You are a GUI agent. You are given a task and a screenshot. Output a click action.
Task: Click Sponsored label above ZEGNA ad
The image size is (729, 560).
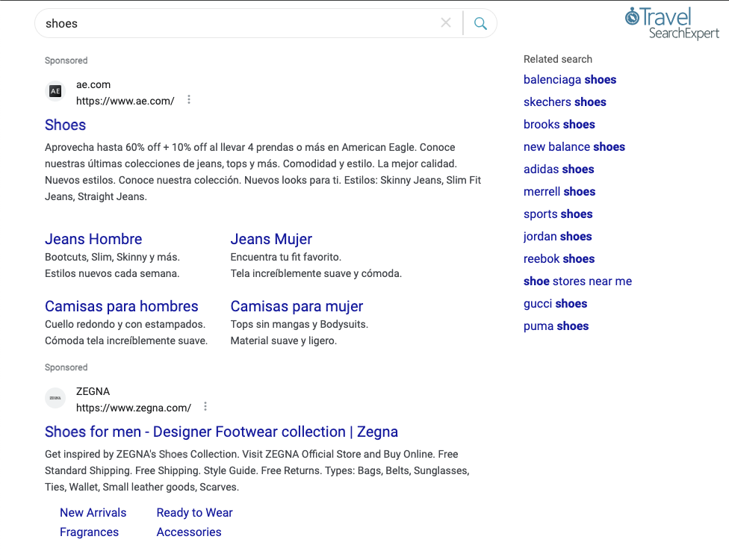[66, 367]
